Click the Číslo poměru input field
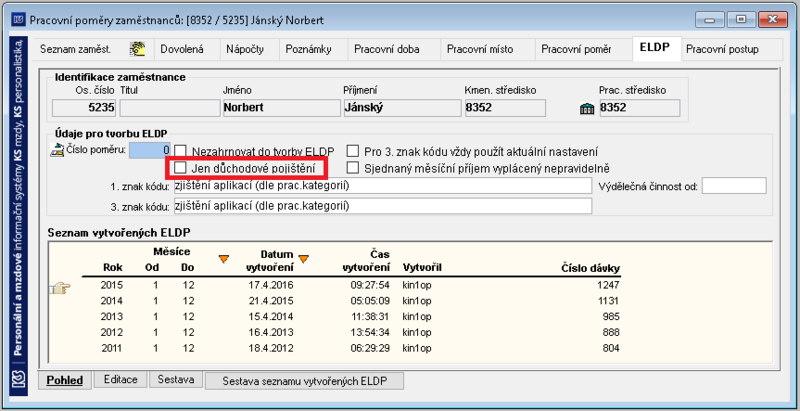This screenshot has height=411, width=800. click(149, 150)
